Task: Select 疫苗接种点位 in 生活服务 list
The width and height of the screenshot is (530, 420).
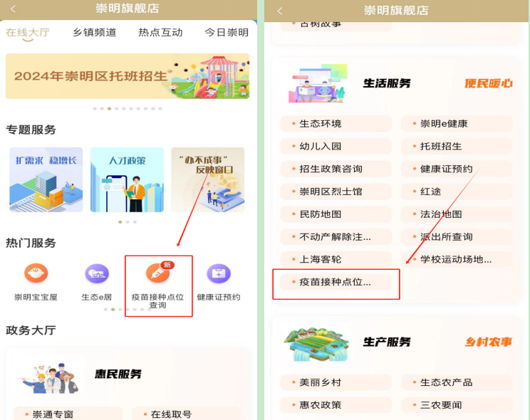Action: click(x=336, y=282)
